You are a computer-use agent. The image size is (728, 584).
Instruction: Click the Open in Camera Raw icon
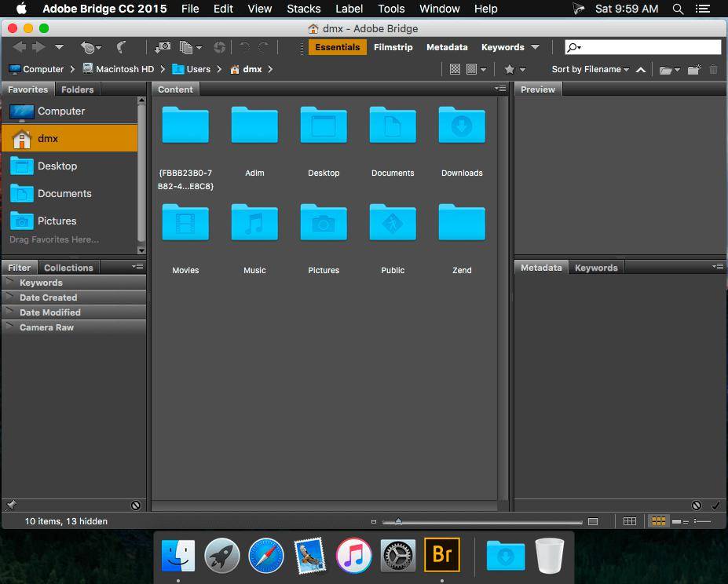219,48
